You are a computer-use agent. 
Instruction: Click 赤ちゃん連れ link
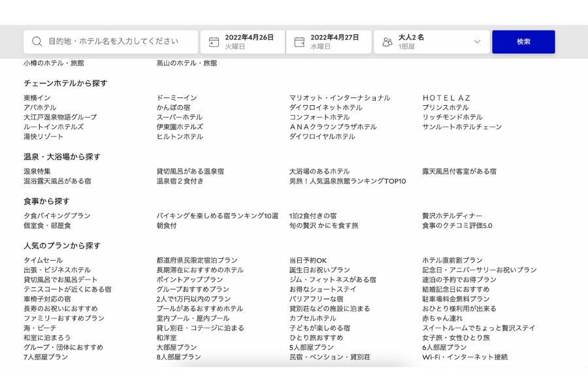click(x=442, y=318)
